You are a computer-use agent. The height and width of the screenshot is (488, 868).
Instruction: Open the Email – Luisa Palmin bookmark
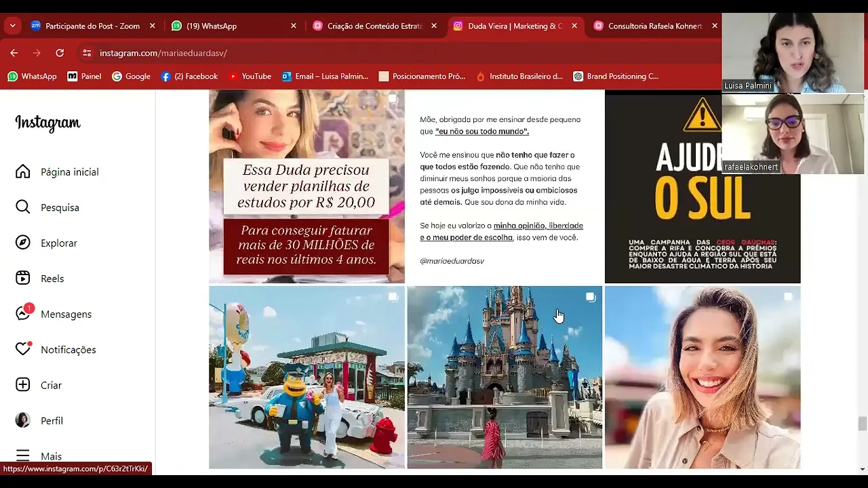coord(325,77)
